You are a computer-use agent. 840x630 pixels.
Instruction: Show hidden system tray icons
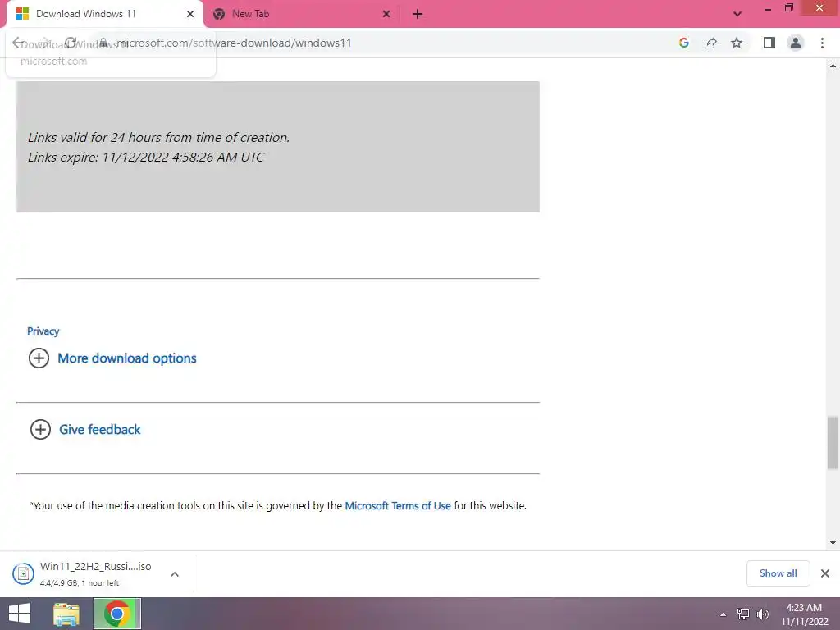pos(724,614)
